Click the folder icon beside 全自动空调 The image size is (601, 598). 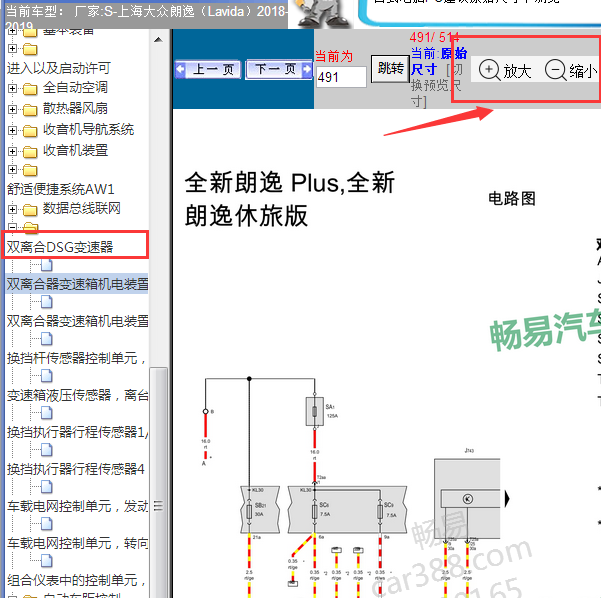[30, 89]
